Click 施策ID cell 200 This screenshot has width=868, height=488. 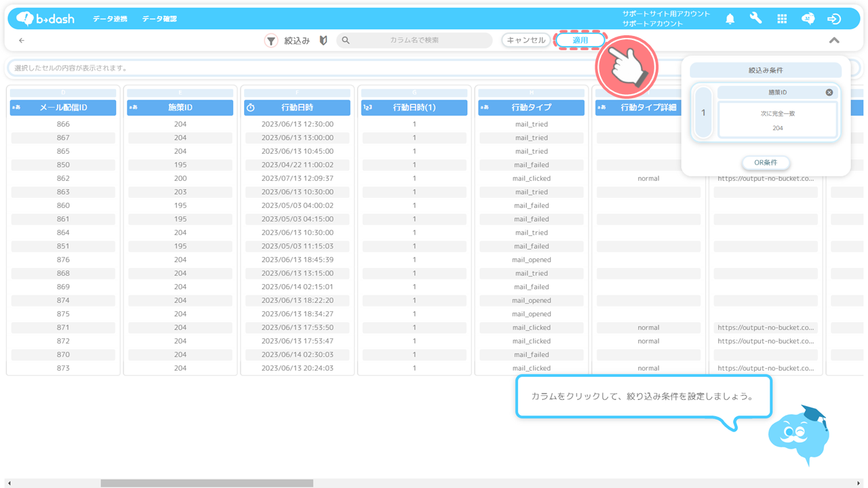pyautogui.click(x=180, y=179)
